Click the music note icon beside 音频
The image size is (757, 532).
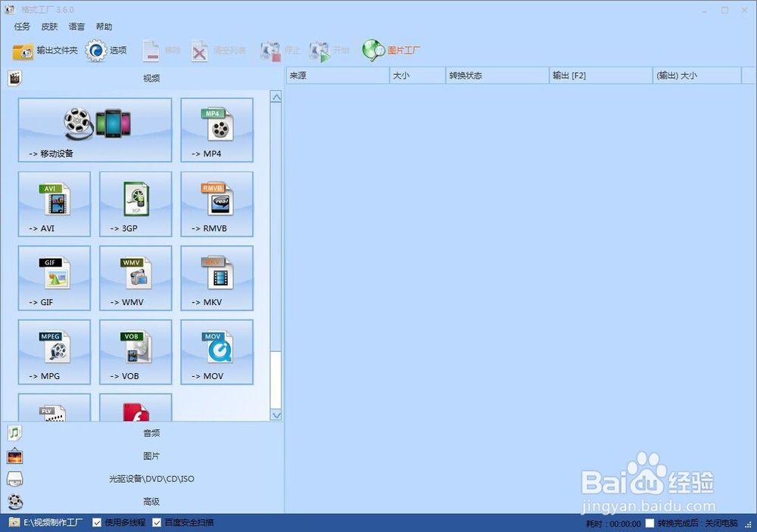[x=15, y=433]
